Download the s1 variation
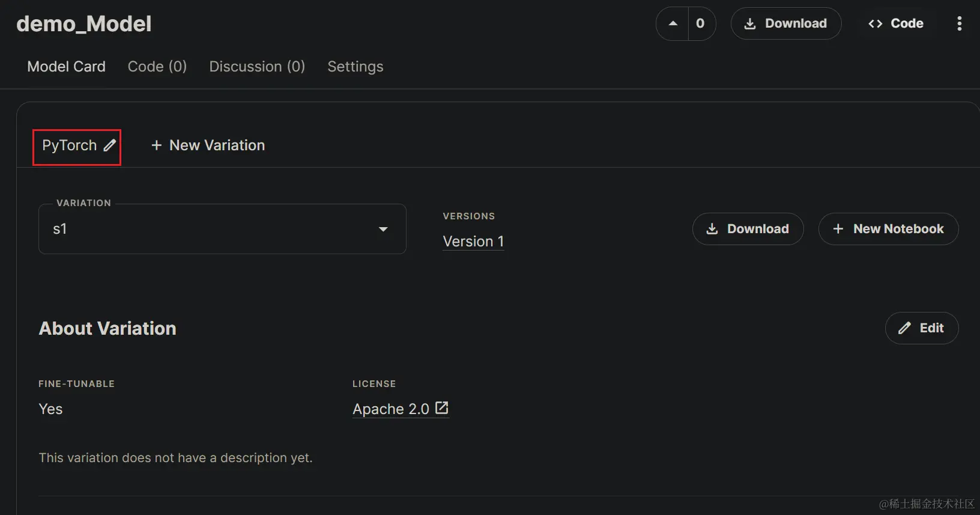980x515 pixels. (748, 229)
